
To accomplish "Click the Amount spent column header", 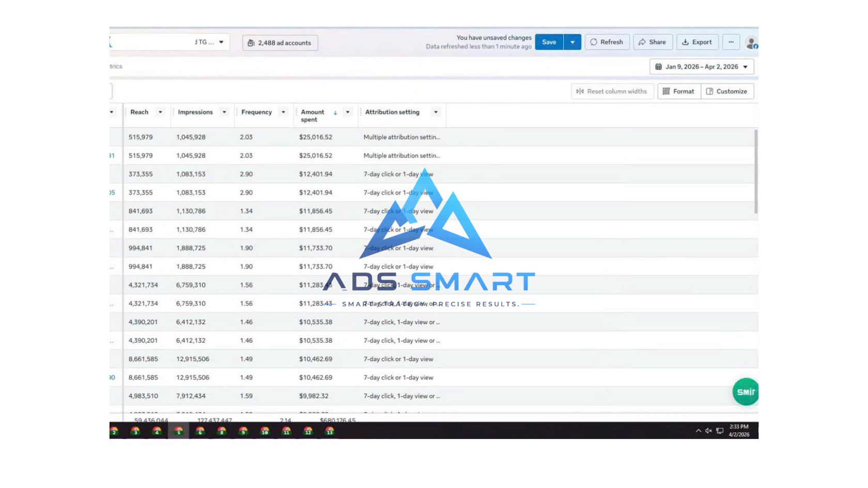I will click(x=313, y=116).
